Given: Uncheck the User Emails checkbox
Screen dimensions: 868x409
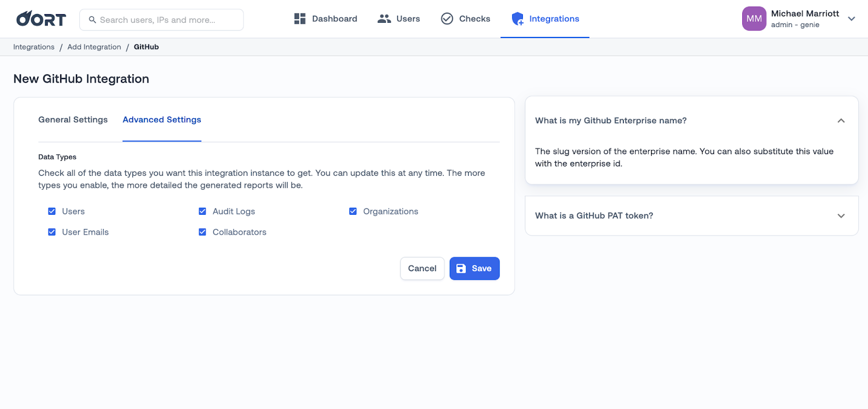Looking at the screenshot, I should pos(52,232).
